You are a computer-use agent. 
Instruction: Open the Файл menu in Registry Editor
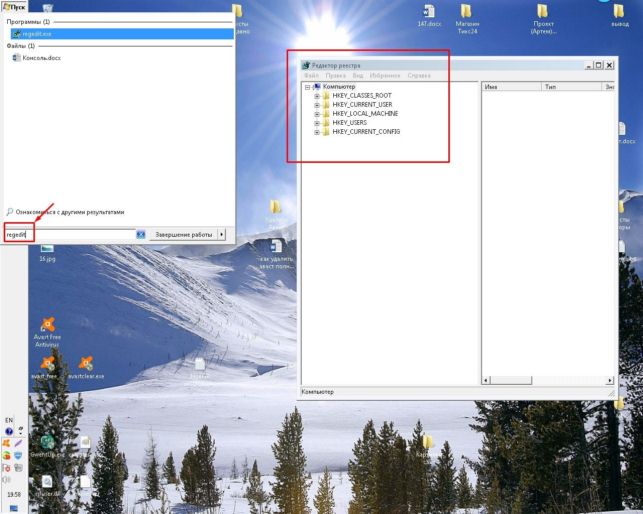tap(311, 75)
